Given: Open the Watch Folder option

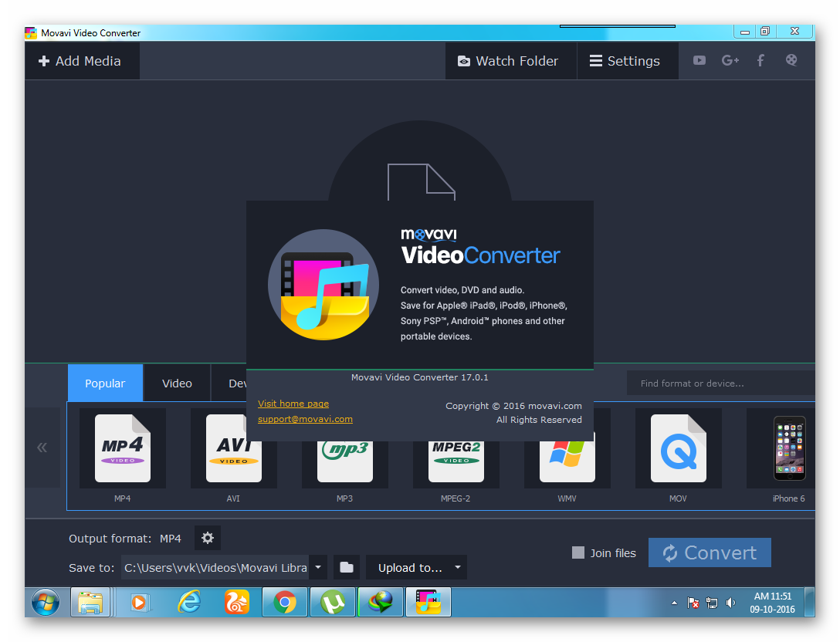Looking at the screenshot, I should pos(510,61).
